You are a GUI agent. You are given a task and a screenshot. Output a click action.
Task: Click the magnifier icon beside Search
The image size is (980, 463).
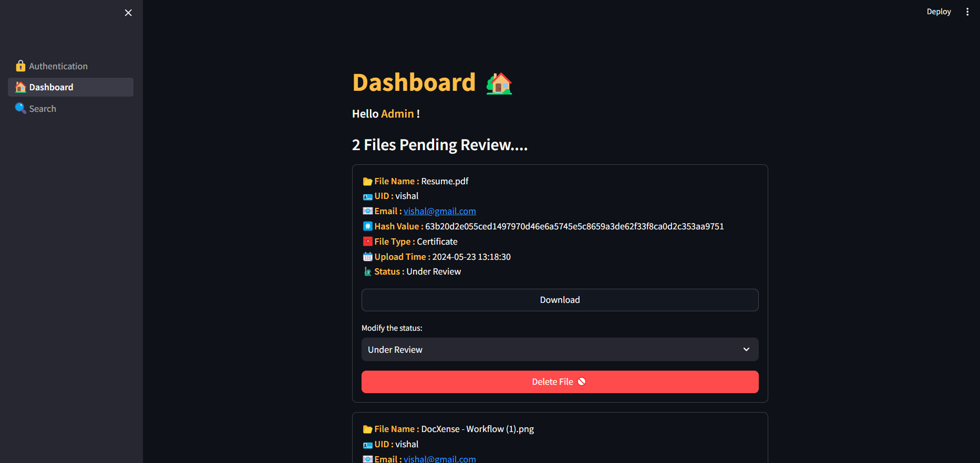pyautogui.click(x=20, y=108)
